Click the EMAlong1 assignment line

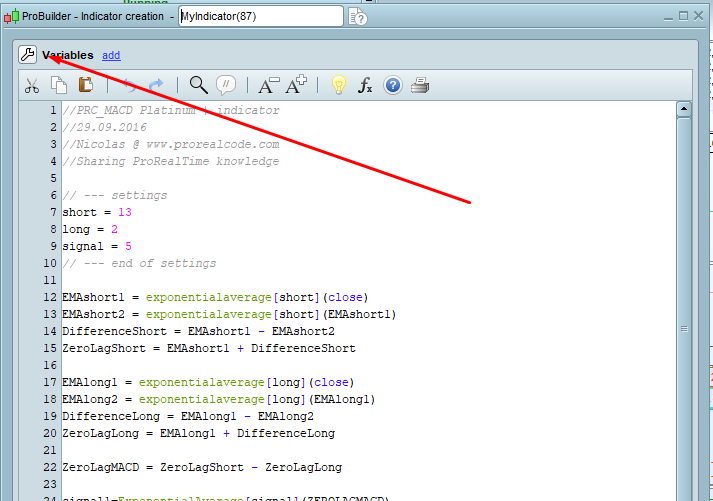208,382
